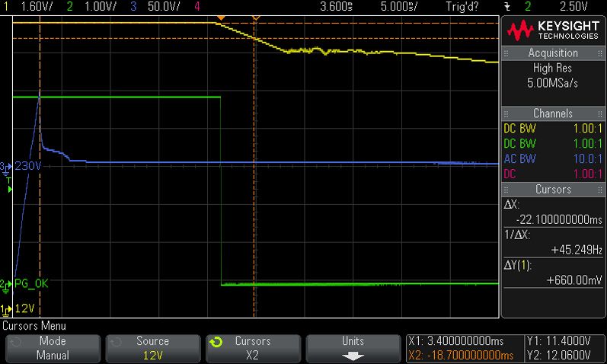Click the ΔY(1) +660.00mV value
The width and height of the screenshot is (607, 364).
(x=574, y=280)
